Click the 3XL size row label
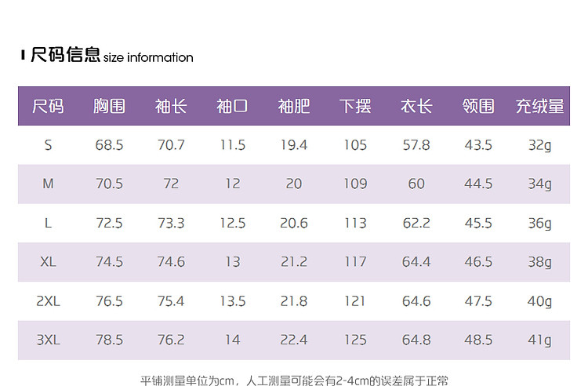Image resolution: width=588 pixels, height=386 pixels. pyautogui.click(x=48, y=340)
